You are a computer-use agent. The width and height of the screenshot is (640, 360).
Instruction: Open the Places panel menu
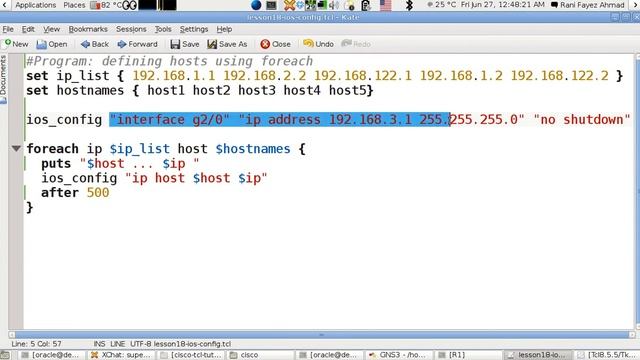pyautogui.click(x=74, y=5)
